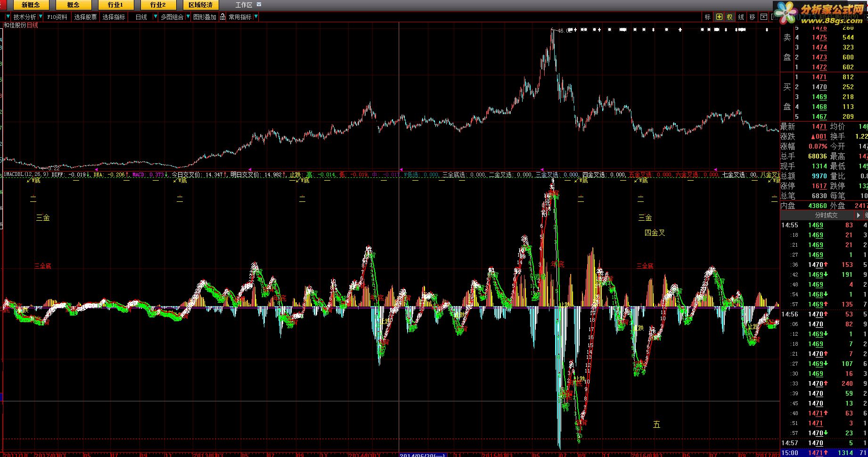Click buy level 3 price 1469
Image resolution: width=868 pixels, height=457 pixels.
819,97
